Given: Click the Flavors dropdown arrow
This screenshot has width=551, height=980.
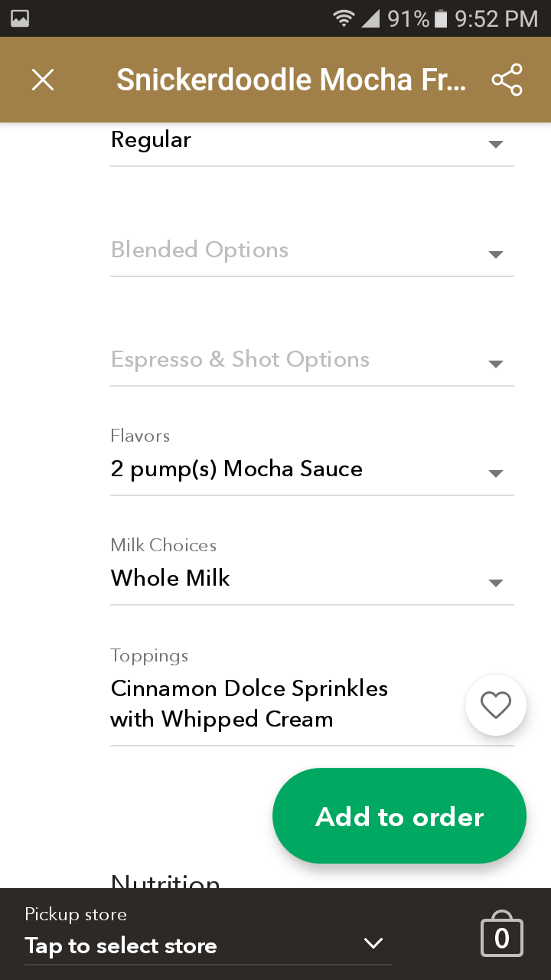Looking at the screenshot, I should (x=496, y=473).
